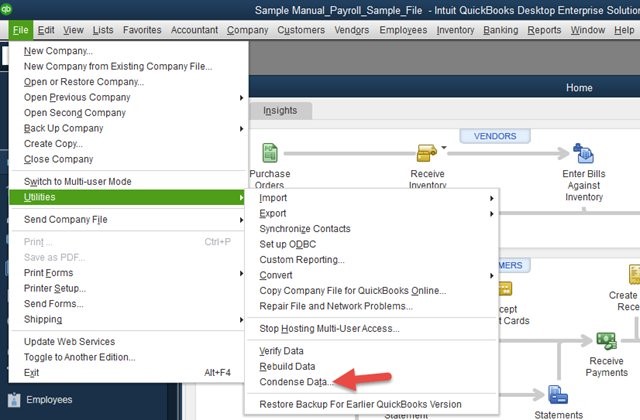Select Exit from File menu

pyautogui.click(x=31, y=373)
